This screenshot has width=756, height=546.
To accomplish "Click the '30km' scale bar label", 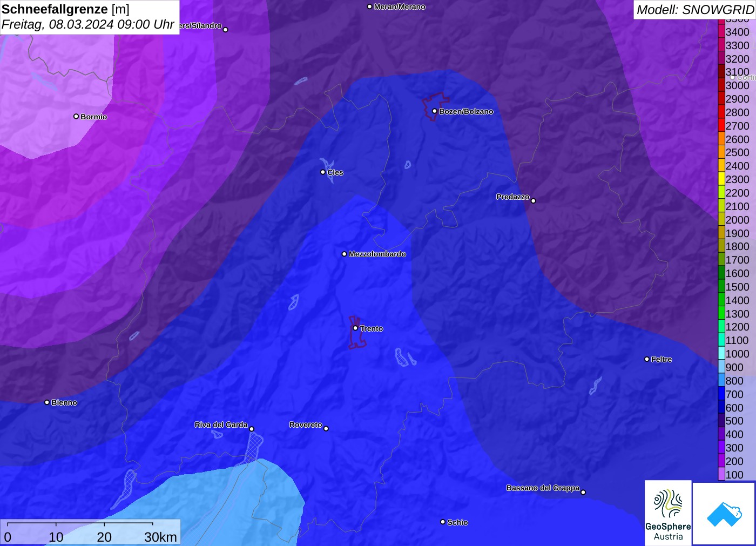I will click(x=160, y=537).
